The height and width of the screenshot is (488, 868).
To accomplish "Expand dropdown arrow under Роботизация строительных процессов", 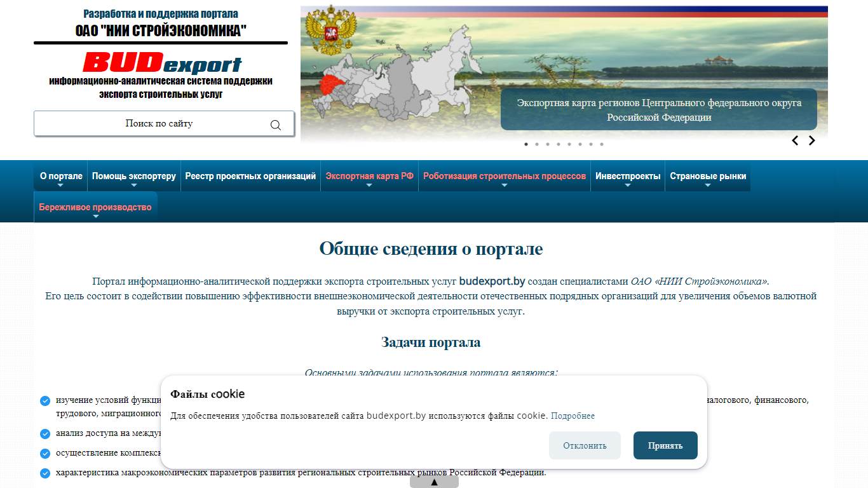I will coord(505,186).
